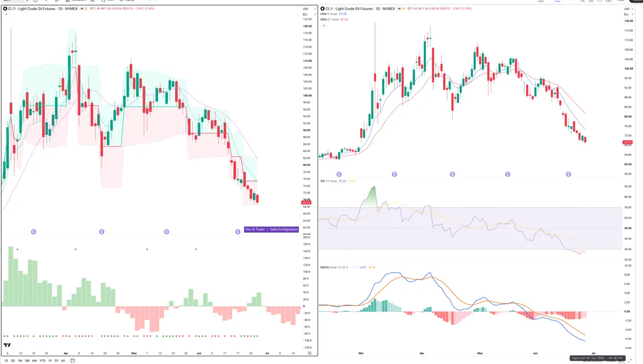Select the 5Y time range
The width and height of the screenshot is (643, 364).
pos(56,361)
